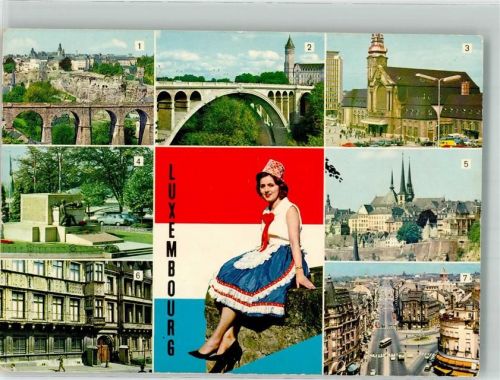This screenshot has width=500, height=380.
Task: Click the number 3 label
Action: point(467,48)
